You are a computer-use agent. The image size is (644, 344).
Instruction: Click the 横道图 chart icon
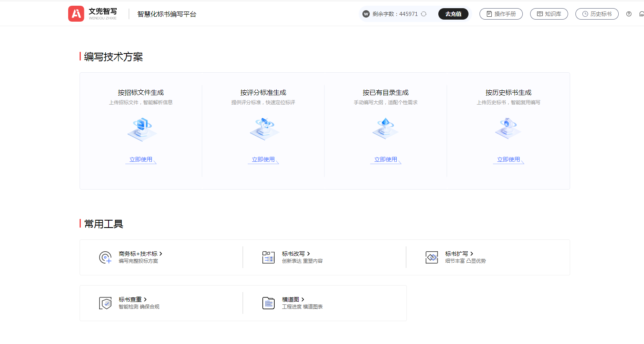[x=269, y=303]
